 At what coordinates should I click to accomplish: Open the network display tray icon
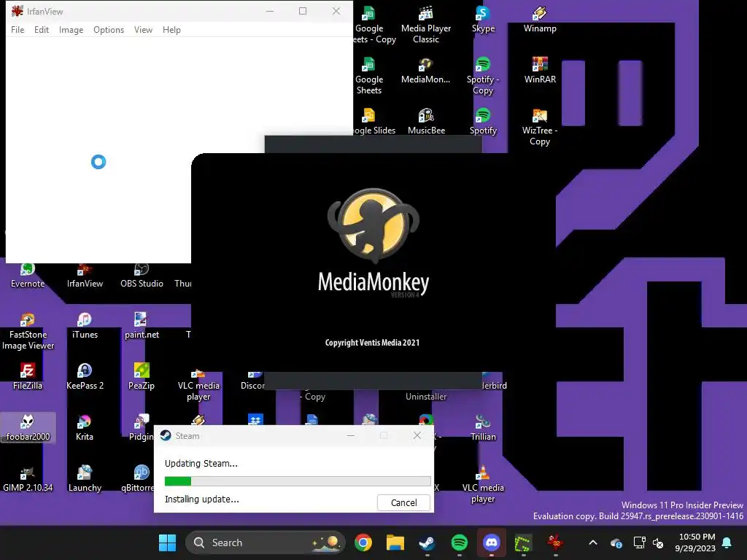(x=639, y=542)
